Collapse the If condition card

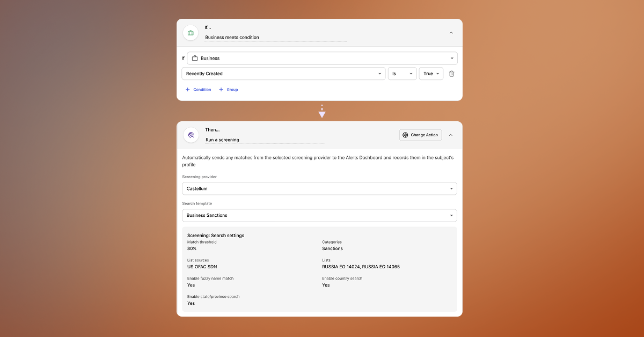click(x=451, y=33)
